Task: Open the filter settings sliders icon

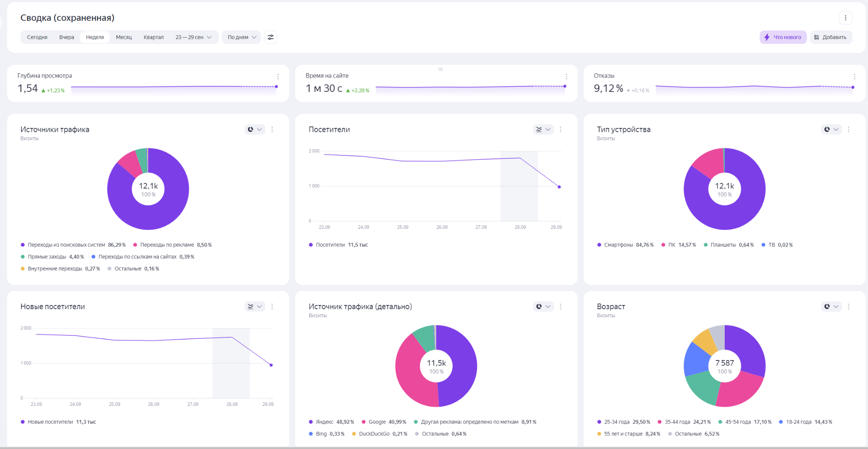Action: [270, 37]
